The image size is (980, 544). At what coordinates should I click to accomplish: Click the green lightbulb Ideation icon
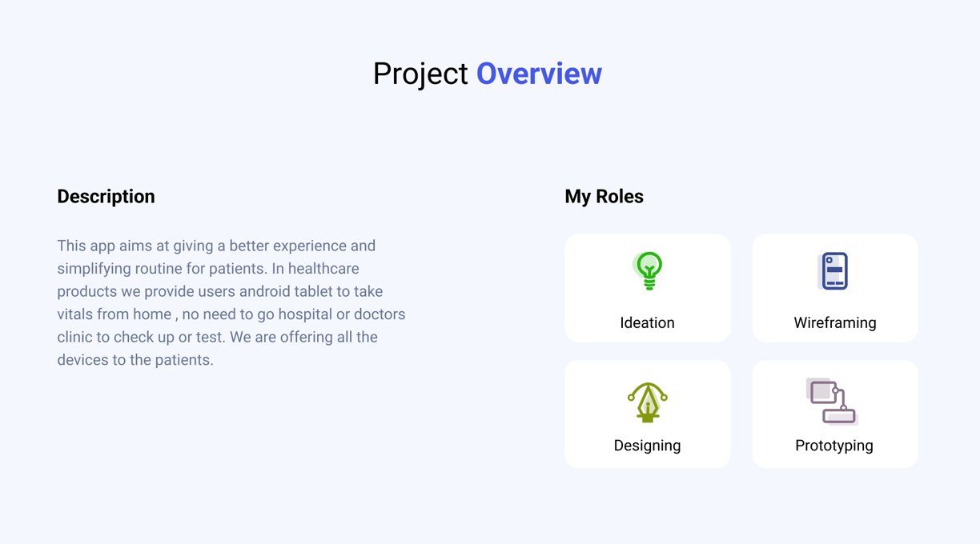click(648, 270)
